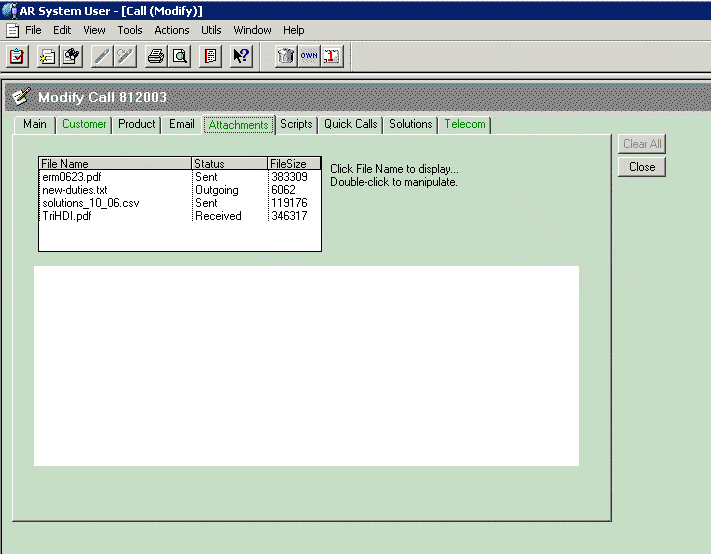Click the report document toolbar icon
The height and width of the screenshot is (554, 711).
click(x=210, y=57)
